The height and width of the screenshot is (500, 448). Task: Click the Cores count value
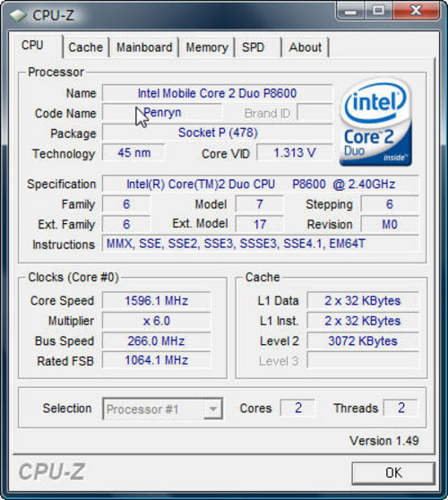tap(297, 408)
